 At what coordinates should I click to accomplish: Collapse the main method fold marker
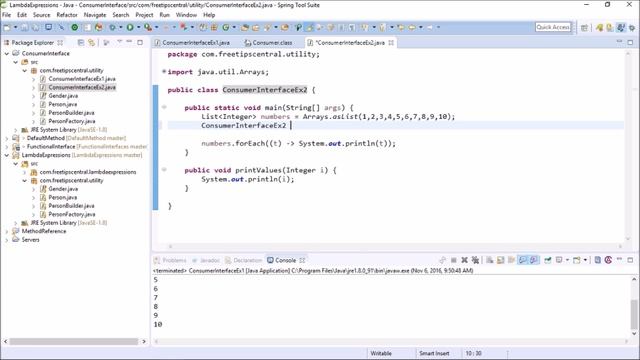(164, 107)
